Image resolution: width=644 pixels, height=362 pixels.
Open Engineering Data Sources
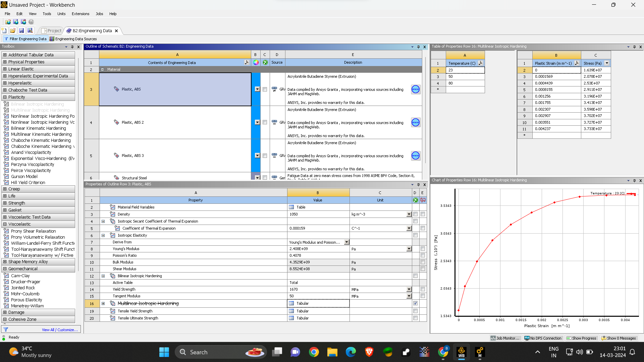[x=73, y=39]
